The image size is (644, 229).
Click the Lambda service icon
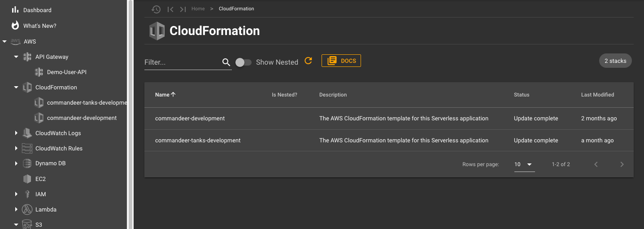coord(27,209)
